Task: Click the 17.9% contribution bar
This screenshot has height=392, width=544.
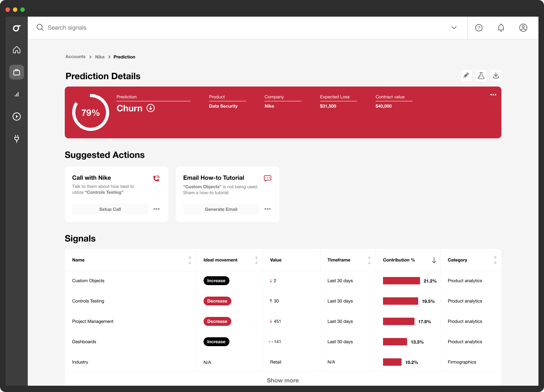Action: 399,321
